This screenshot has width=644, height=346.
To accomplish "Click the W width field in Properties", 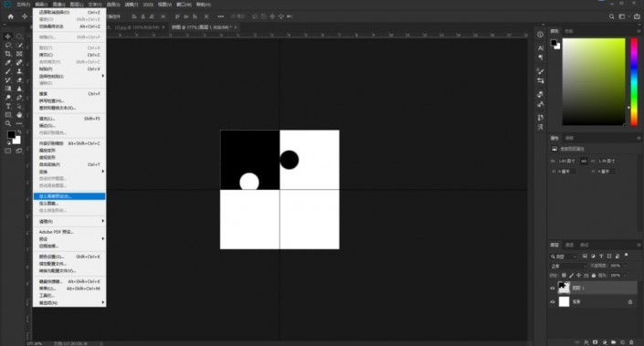I will click(x=567, y=162).
